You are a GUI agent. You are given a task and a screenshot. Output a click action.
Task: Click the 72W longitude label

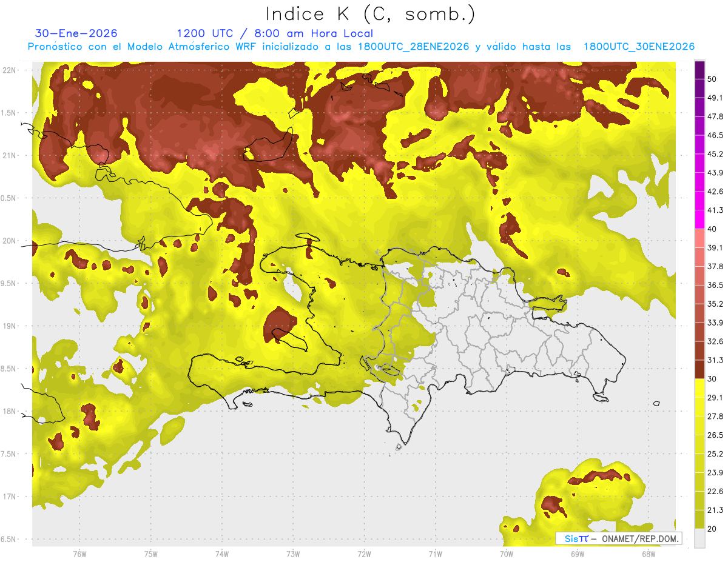tap(364, 554)
